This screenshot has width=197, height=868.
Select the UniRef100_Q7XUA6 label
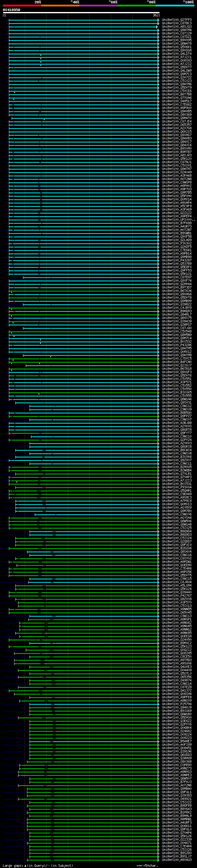(177, 98)
